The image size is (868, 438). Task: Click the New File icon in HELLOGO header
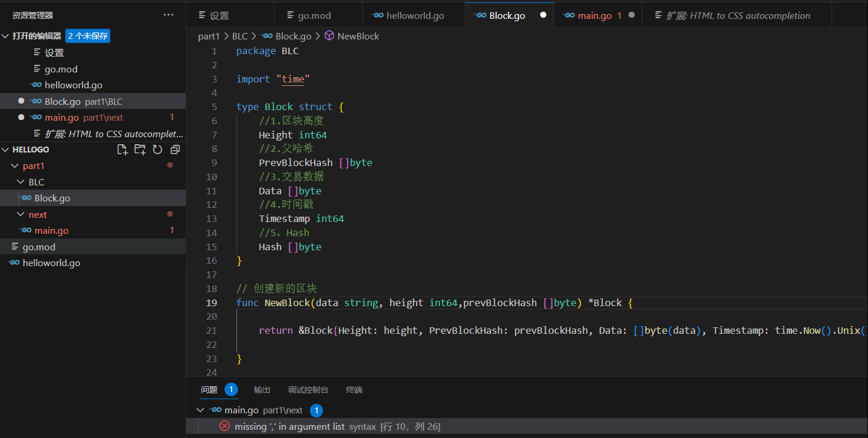(122, 150)
